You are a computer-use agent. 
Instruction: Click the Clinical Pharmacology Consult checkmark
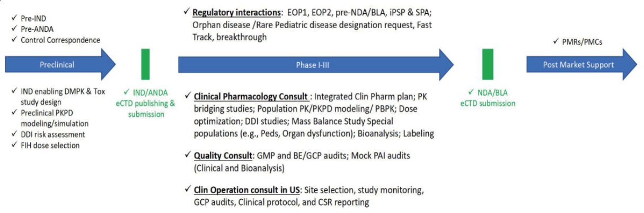coord(188,97)
